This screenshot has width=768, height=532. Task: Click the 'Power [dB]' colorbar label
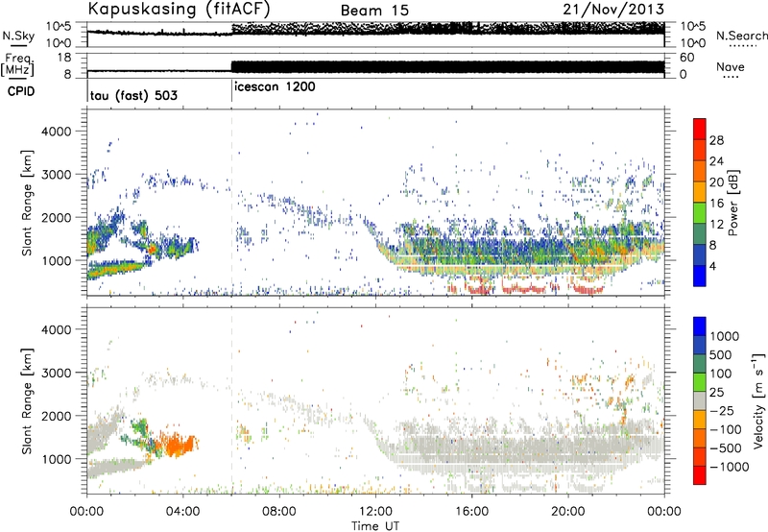[732, 203]
